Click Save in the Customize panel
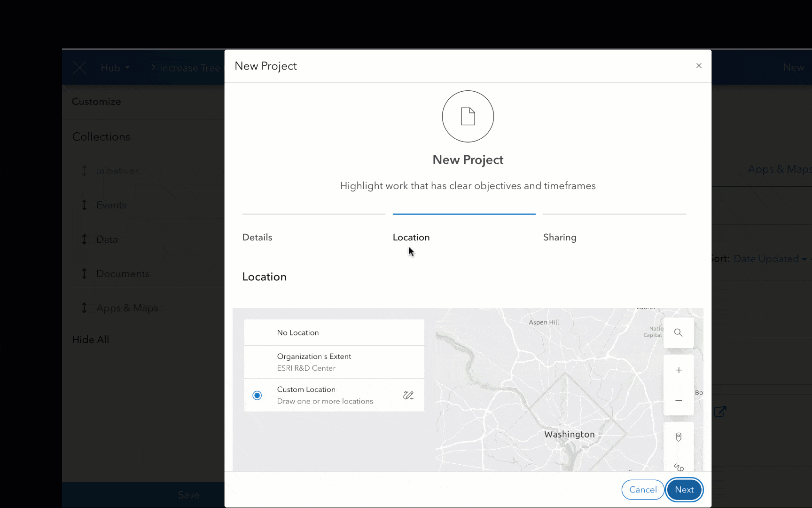 click(x=189, y=495)
